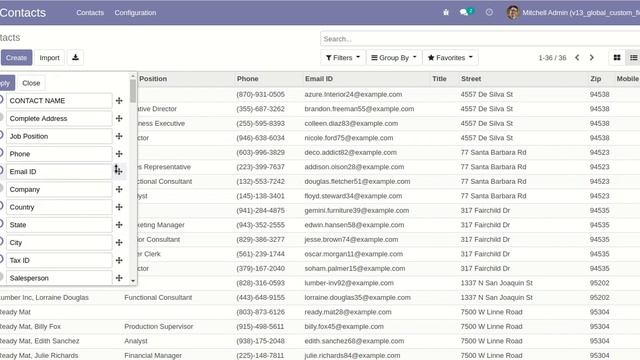Sort by the Title column header
The width and height of the screenshot is (640, 360).
click(x=439, y=79)
